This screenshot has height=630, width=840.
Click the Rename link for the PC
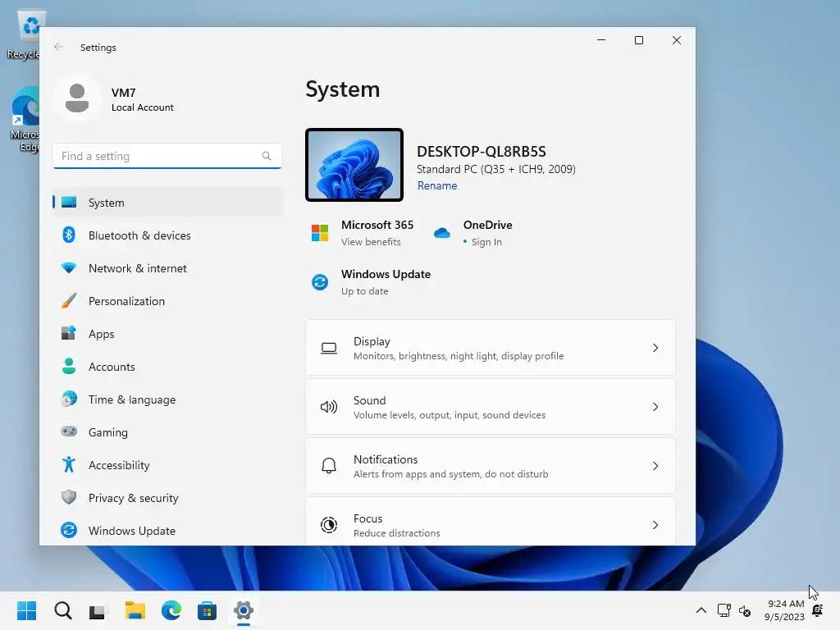pos(437,185)
